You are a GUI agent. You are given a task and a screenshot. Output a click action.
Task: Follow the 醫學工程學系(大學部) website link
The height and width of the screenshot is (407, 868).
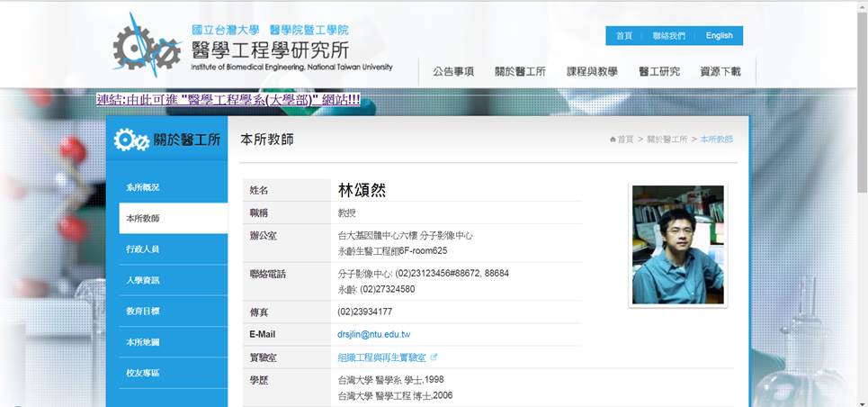[228, 100]
